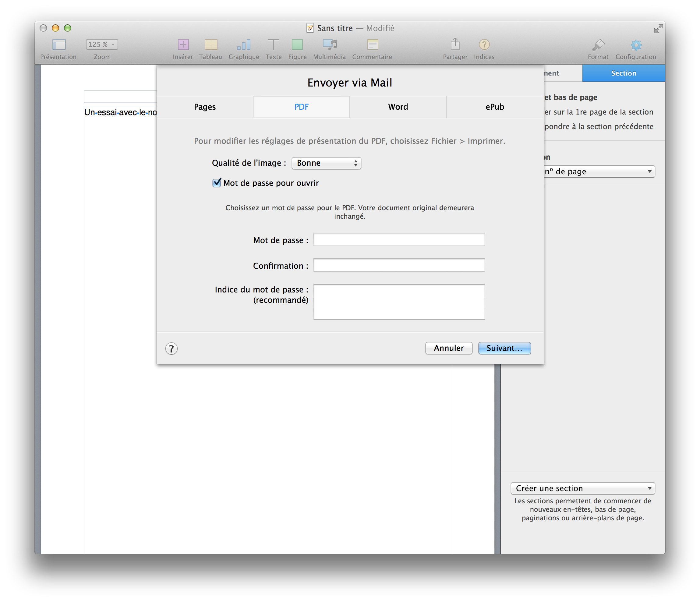Open the Présentation view toolbar icon
700x602 pixels.
pyautogui.click(x=59, y=44)
